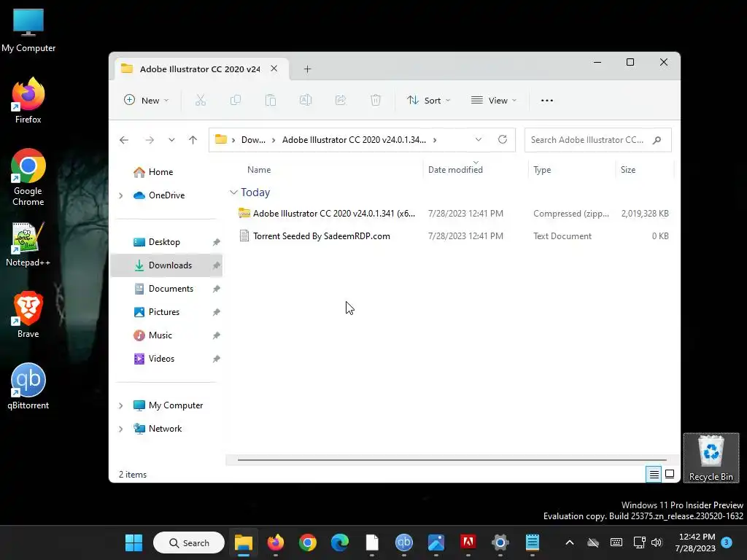Sort by Type column header
Image resolution: width=747 pixels, height=560 pixels.
(x=542, y=169)
